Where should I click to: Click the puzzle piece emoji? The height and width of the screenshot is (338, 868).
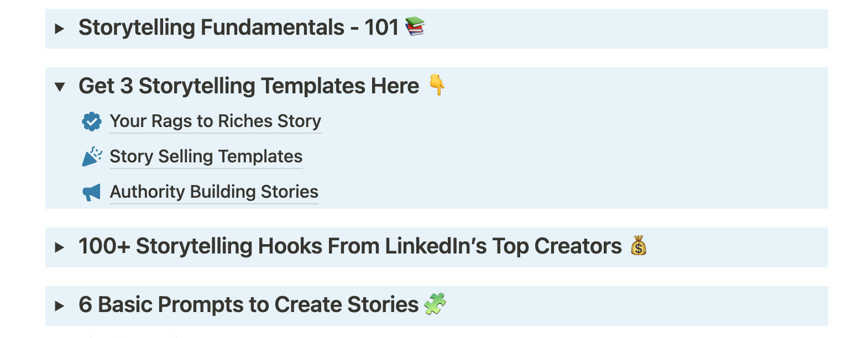[x=435, y=304]
